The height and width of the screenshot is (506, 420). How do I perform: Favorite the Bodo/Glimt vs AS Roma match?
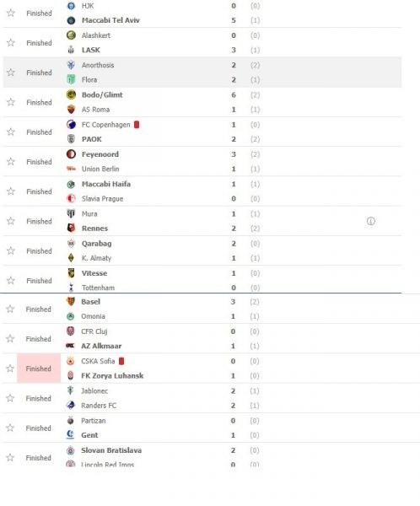pyautogui.click(x=11, y=102)
